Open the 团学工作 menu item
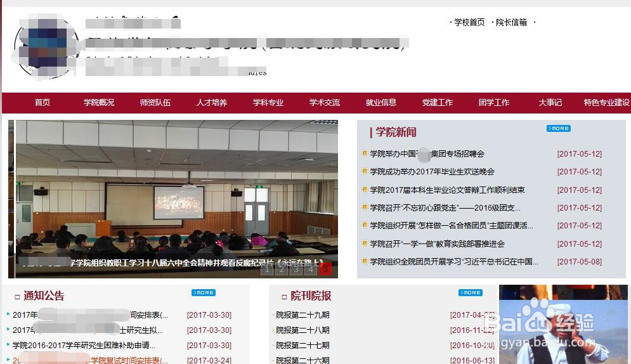Image resolution: width=631 pixels, height=364 pixels. [494, 103]
